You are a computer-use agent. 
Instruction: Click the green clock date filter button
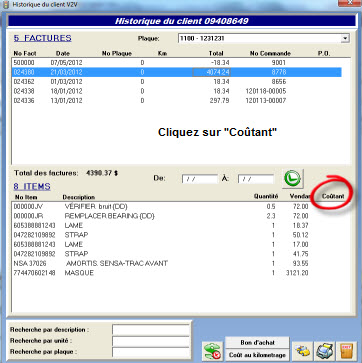pyautogui.click(x=292, y=179)
